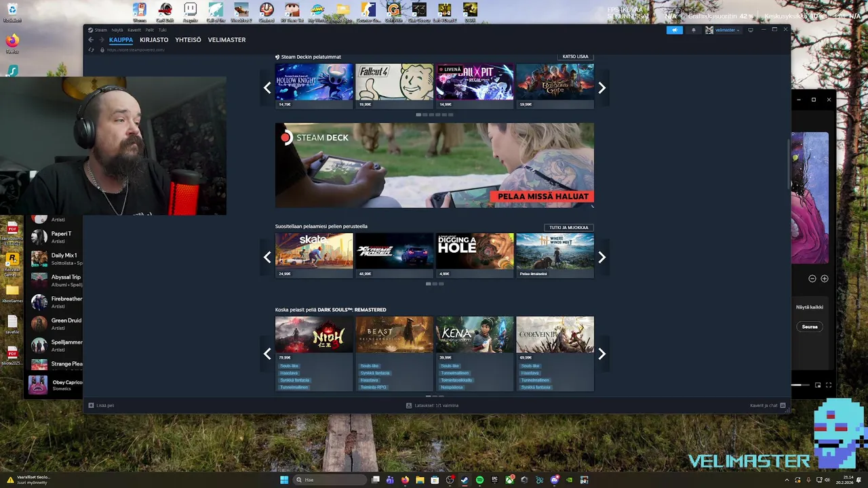Open the velimaster account dropdown

pyautogui.click(x=723, y=30)
